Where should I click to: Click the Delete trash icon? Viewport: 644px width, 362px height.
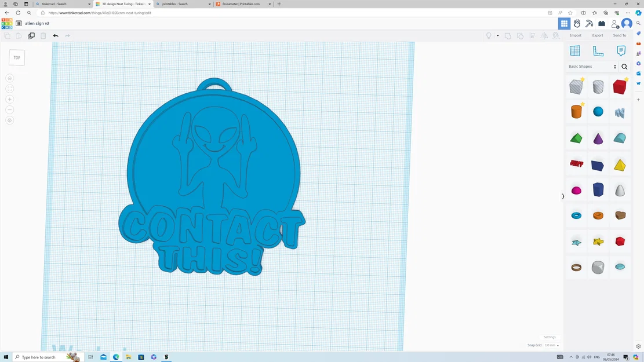tap(43, 36)
